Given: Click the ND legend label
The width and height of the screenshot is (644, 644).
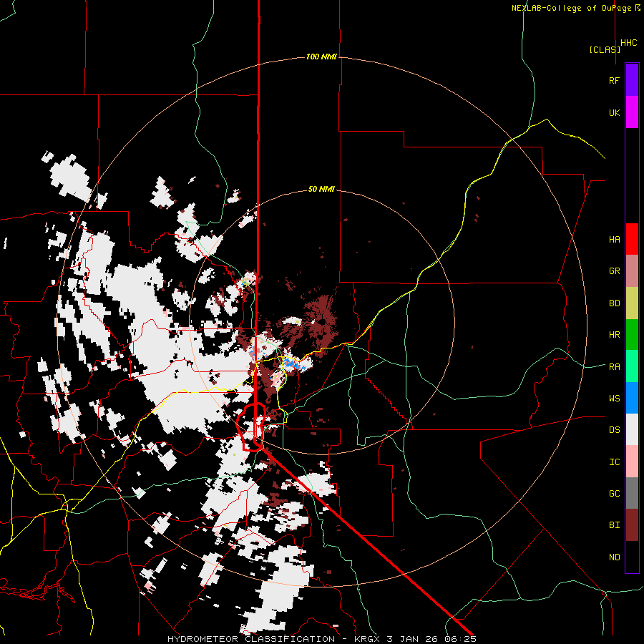Looking at the screenshot, I should coord(614,557).
